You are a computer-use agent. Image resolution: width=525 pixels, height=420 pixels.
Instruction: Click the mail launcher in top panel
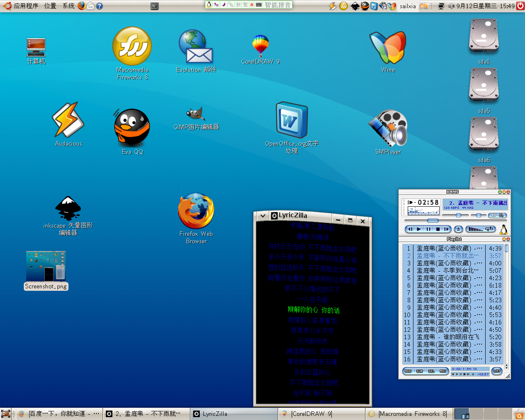(x=90, y=6)
